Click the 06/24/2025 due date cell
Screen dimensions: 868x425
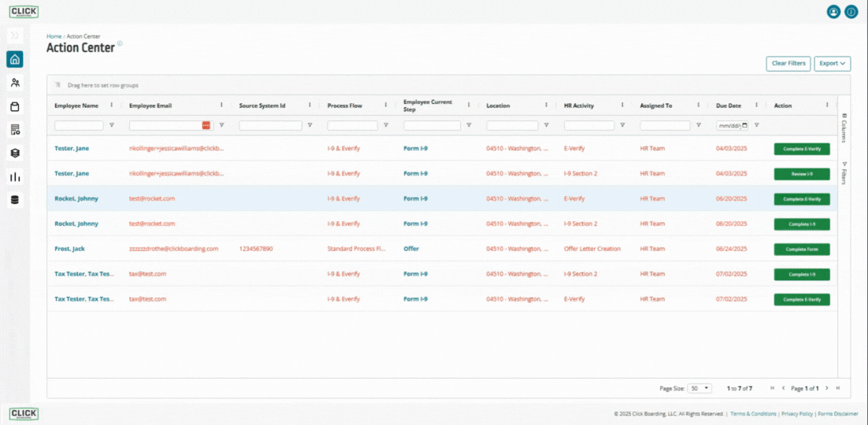(731, 249)
